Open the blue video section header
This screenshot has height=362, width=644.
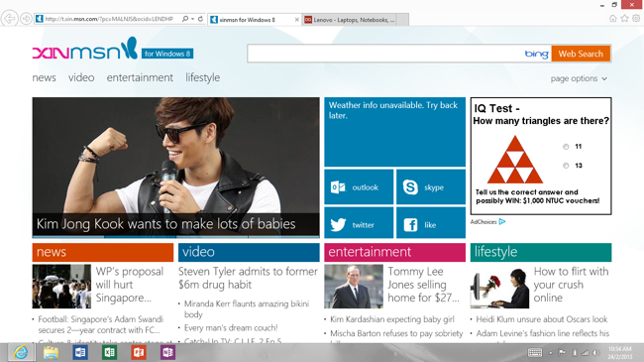[x=249, y=252]
